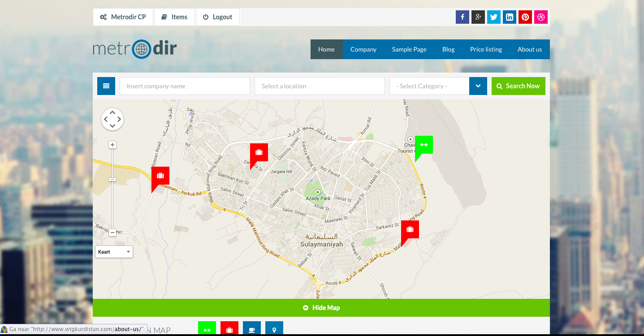Open the Dribbble social link
This screenshot has height=336, width=644.
(541, 17)
